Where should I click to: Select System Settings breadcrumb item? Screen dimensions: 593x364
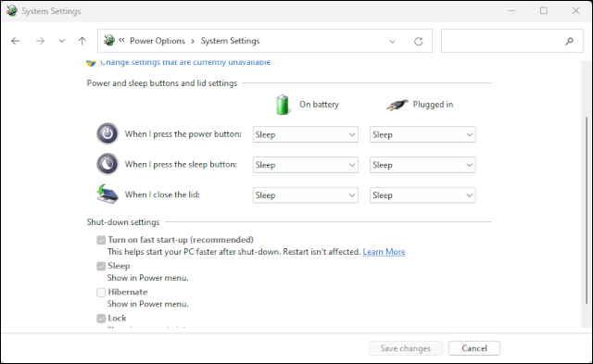tap(231, 41)
